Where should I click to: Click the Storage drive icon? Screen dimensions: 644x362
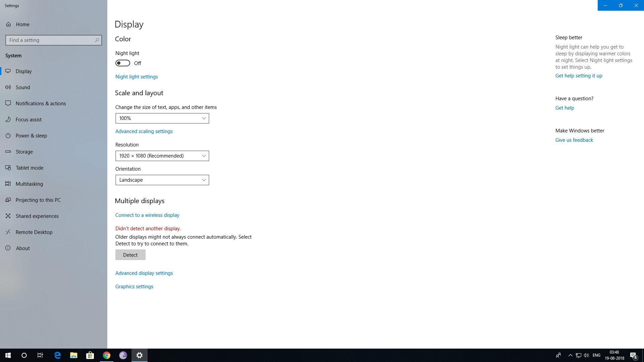[8, 152]
